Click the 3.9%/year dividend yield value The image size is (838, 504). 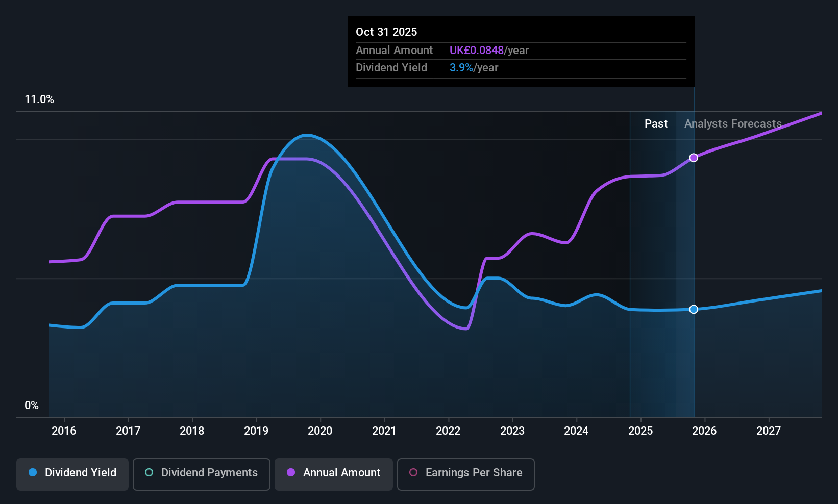pyautogui.click(x=474, y=68)
